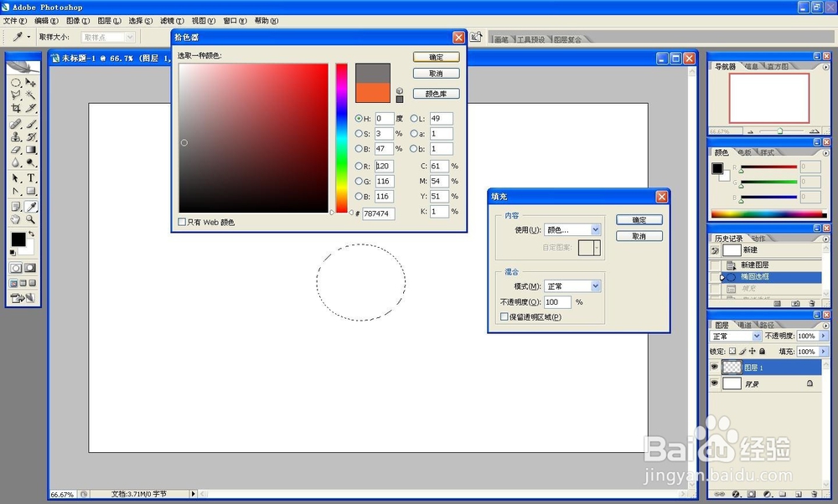
Task: Open the History panel options menu
Action: (825, 239)
